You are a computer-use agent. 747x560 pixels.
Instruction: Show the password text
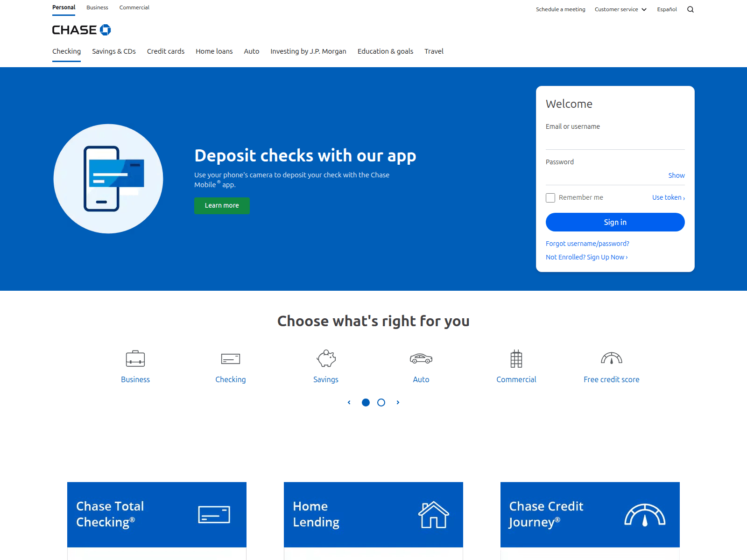tap(677, 175)
